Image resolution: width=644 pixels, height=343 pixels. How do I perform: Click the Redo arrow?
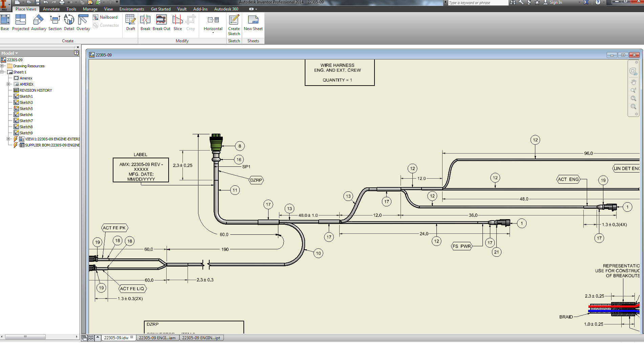54,2
